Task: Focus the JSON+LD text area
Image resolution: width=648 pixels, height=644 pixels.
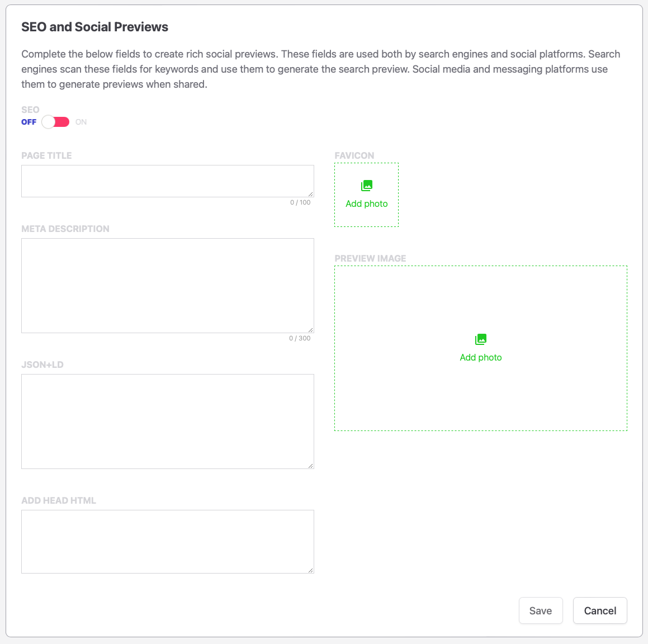Action: [x=167, y=422]
